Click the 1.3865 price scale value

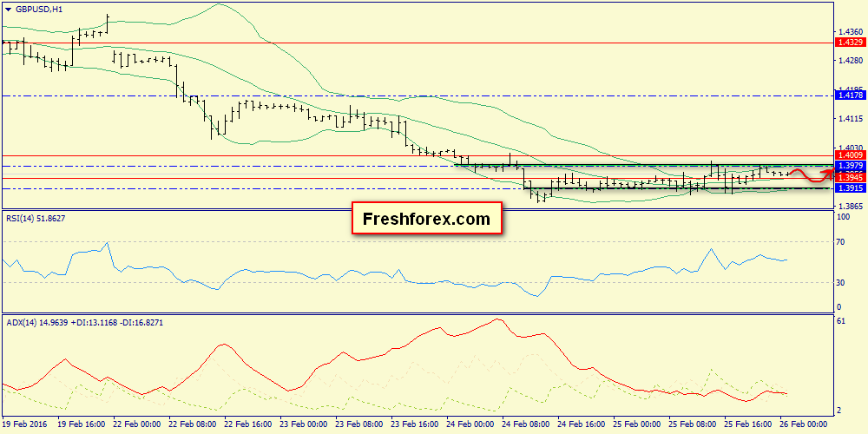click(x=850, y=206)
